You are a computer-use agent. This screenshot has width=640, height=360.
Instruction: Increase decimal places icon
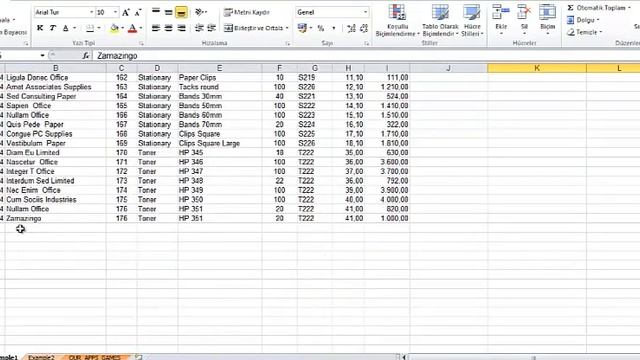[x=351, y=28]
